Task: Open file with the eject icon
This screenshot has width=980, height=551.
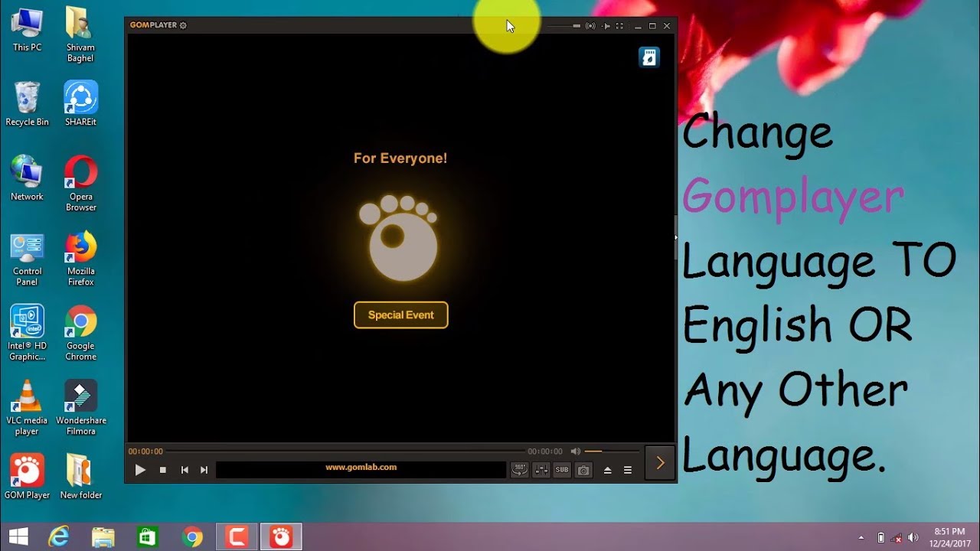Action: coord(607,470)
